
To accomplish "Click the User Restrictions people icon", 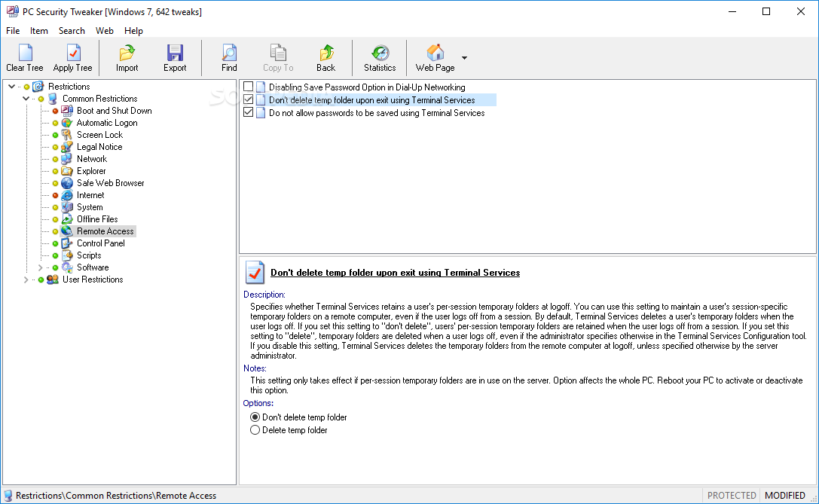I will click(52, 279).
